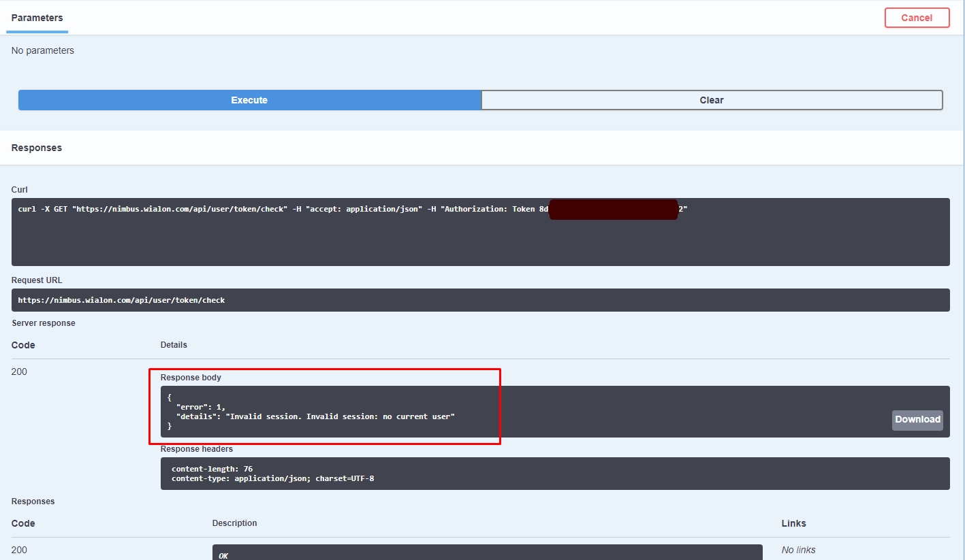Select the redacted token in the curl command
Screen dimensions: 965x560
point(613,210)
